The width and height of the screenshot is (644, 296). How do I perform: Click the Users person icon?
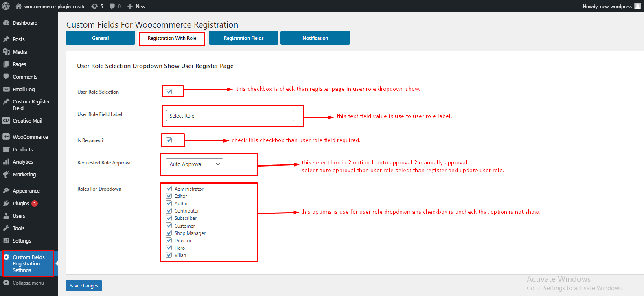point(6,216)
